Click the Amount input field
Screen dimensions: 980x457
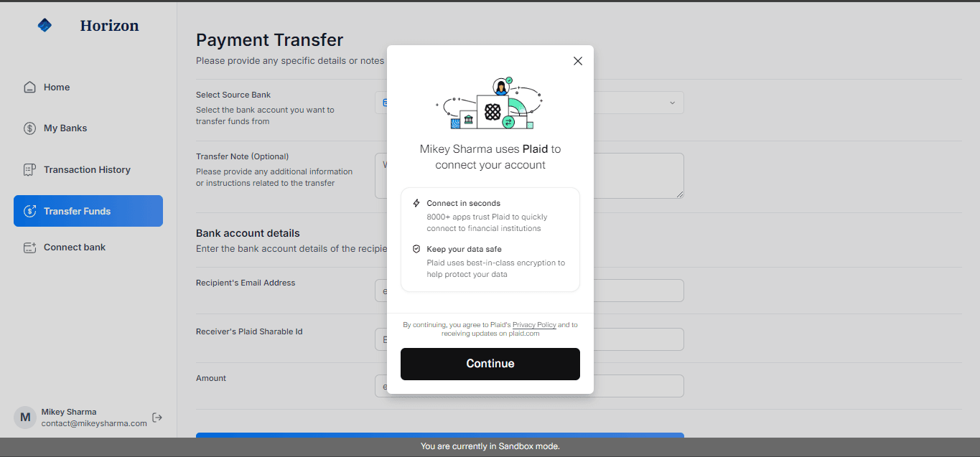[529, 386]
